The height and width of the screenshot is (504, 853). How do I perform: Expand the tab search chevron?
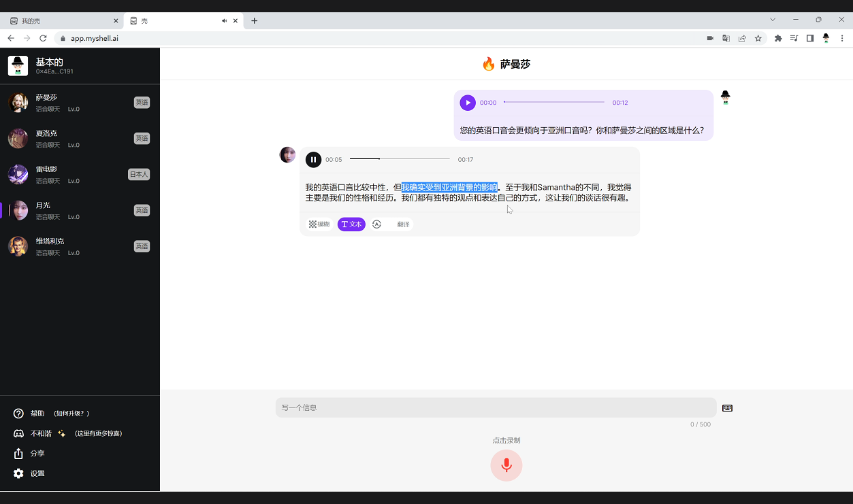(x=773, y=20)
